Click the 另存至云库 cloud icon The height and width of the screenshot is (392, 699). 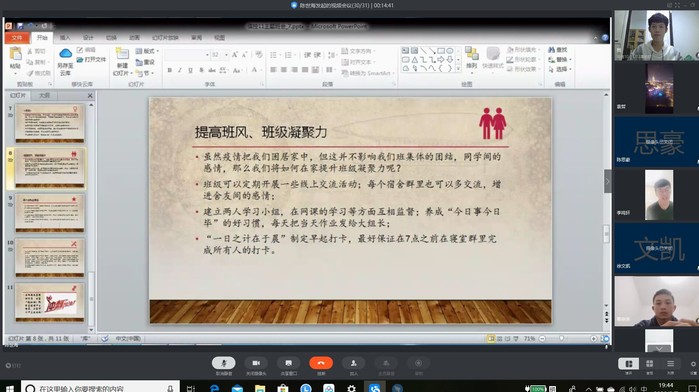(x=66, y=54)
